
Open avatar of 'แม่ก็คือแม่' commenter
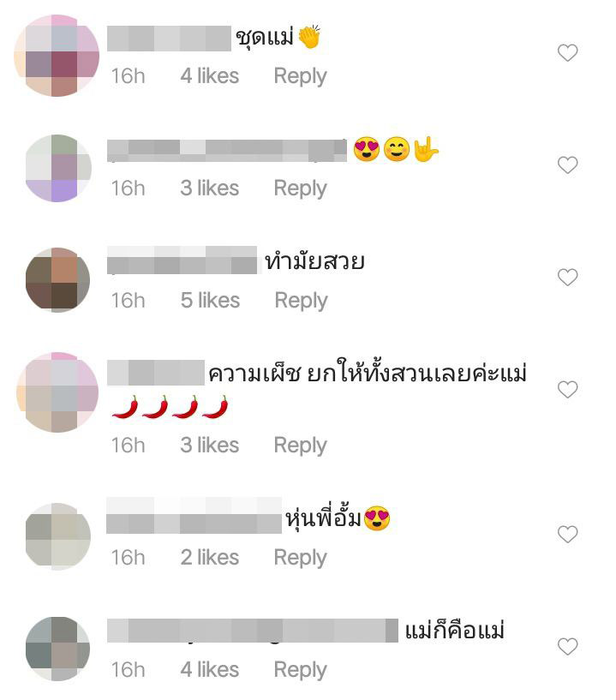(x=57, y=649)
